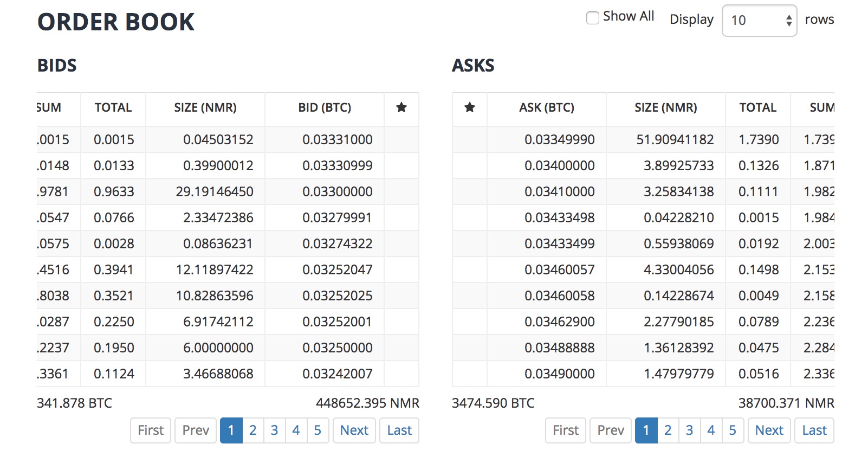Go to Asks page 2

point(668,430)
